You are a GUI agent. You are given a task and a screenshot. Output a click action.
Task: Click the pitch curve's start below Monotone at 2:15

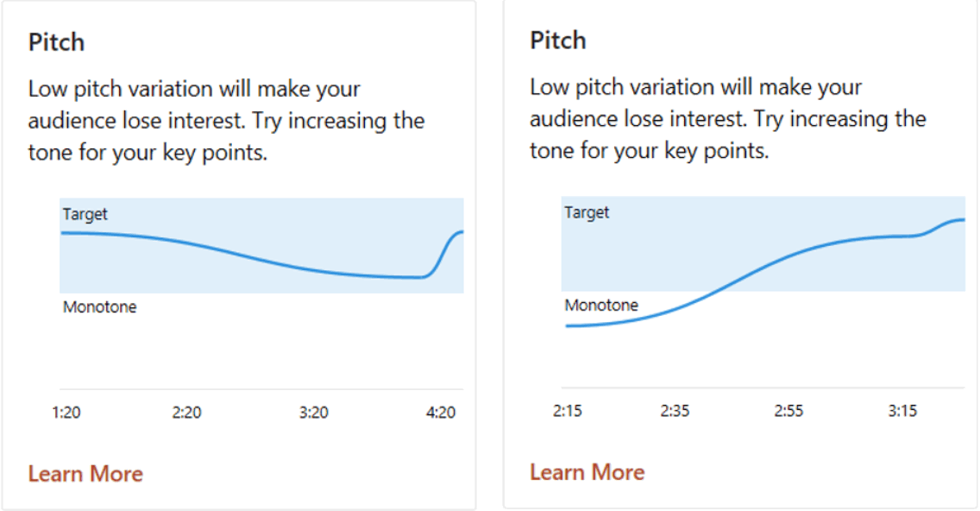[571, 325]
